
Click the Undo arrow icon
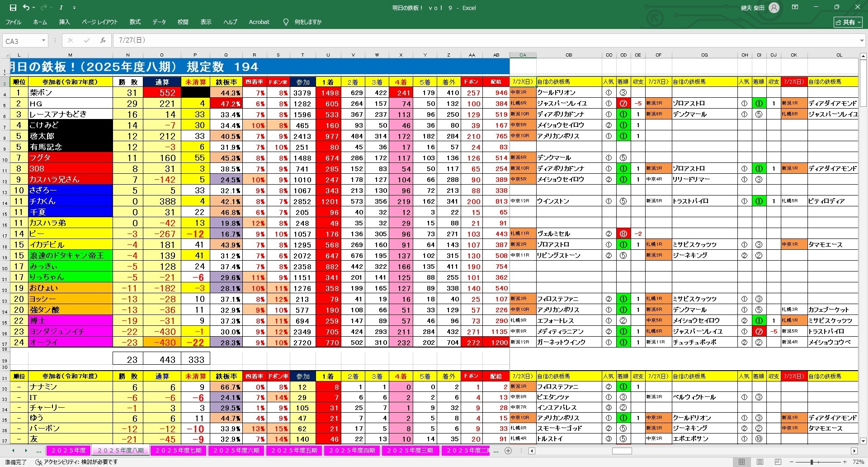click(26, 8)
